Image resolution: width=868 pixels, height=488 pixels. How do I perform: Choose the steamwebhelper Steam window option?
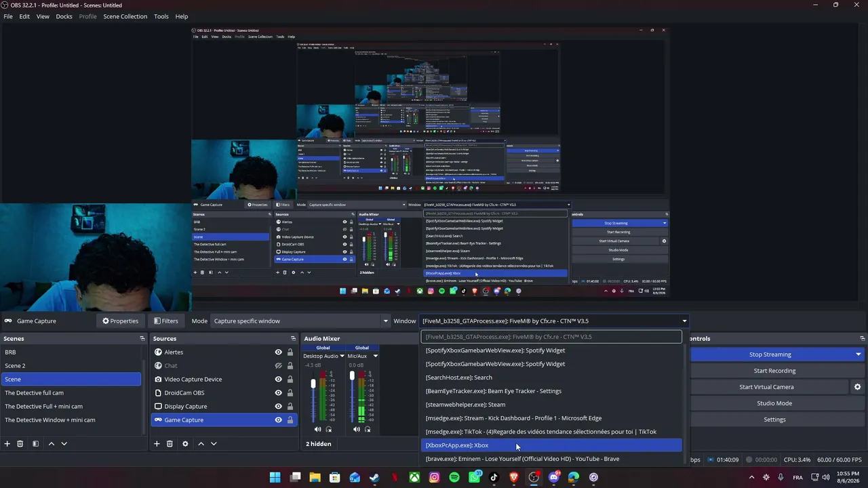point(551,405)
